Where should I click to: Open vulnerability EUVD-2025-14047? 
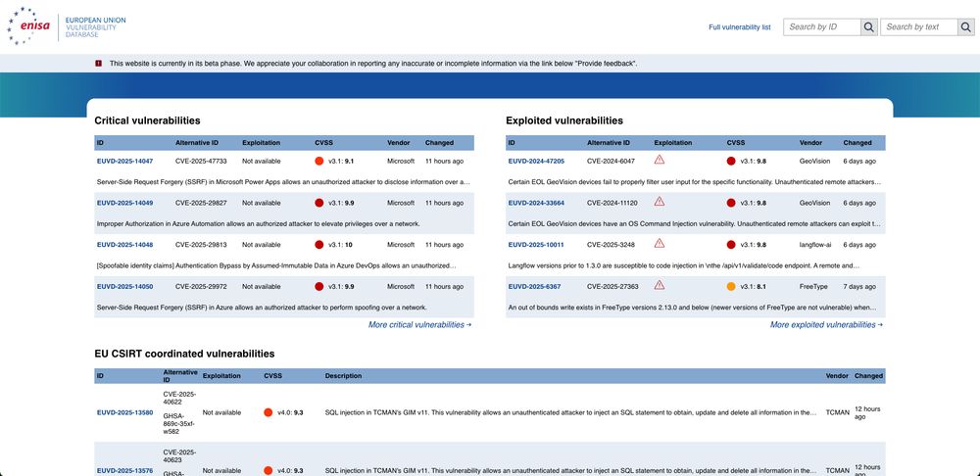pyautogui.click(x=124, y=162)
